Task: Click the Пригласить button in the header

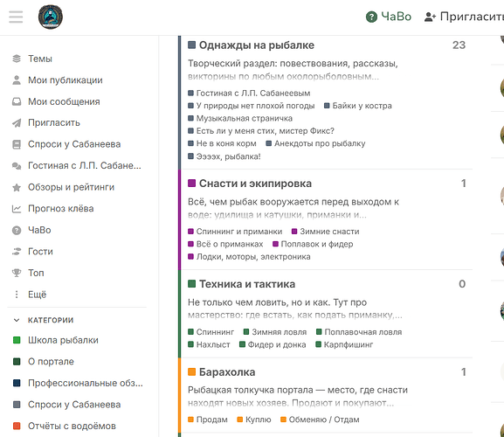Action: click(464, 17)
